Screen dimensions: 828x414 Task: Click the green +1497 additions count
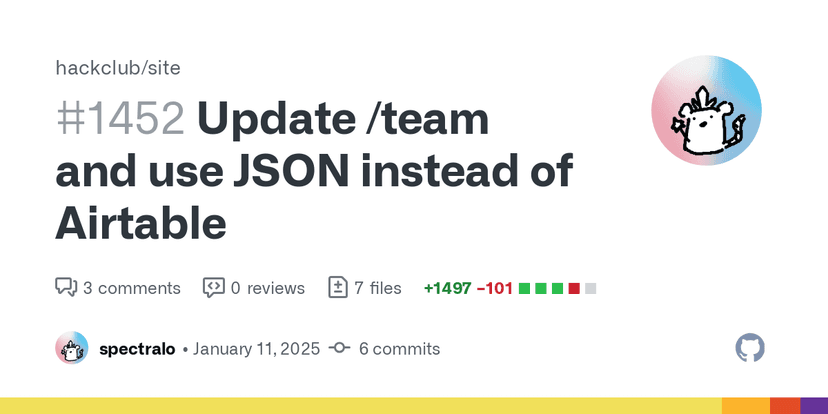click(x=447, y=288)
